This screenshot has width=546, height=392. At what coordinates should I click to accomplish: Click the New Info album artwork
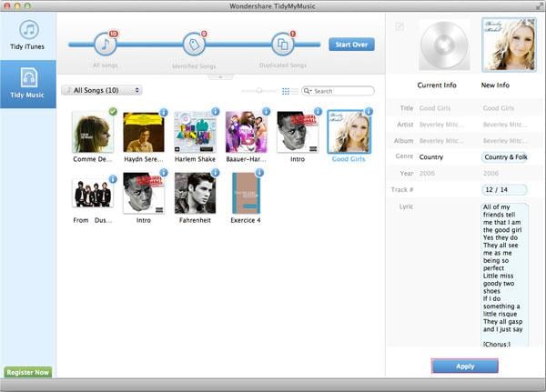point(509,45)
